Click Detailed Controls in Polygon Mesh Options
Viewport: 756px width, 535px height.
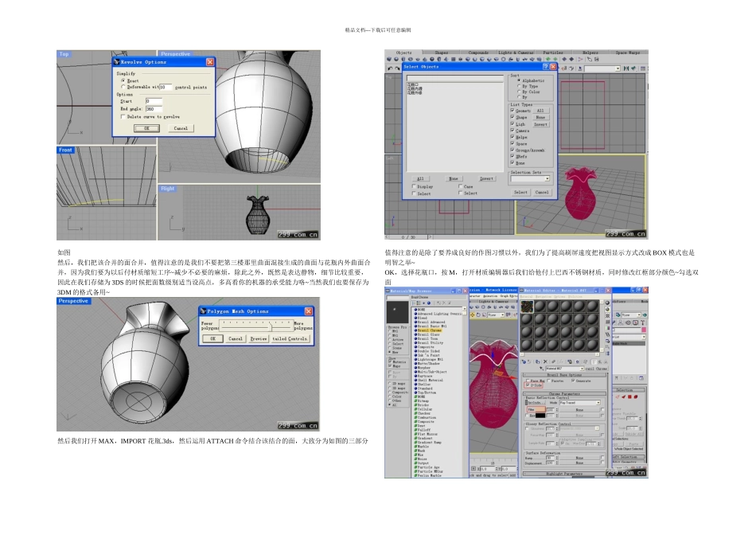click(290, 338)
